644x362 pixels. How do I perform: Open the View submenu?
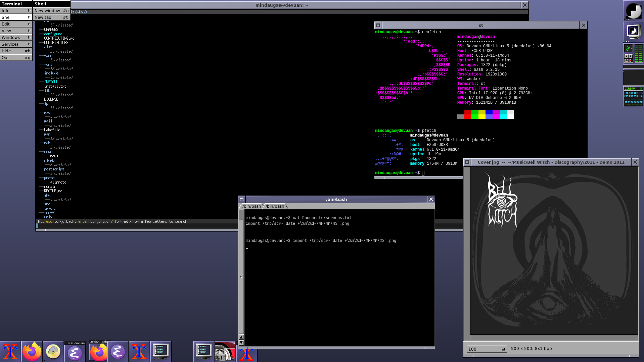point(16,31)
